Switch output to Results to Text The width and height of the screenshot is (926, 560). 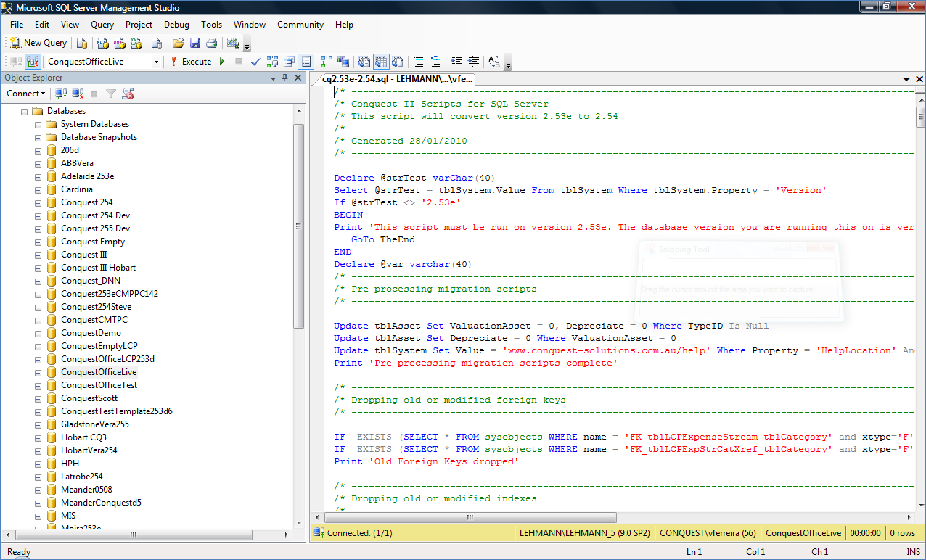[x=364, y=62]
